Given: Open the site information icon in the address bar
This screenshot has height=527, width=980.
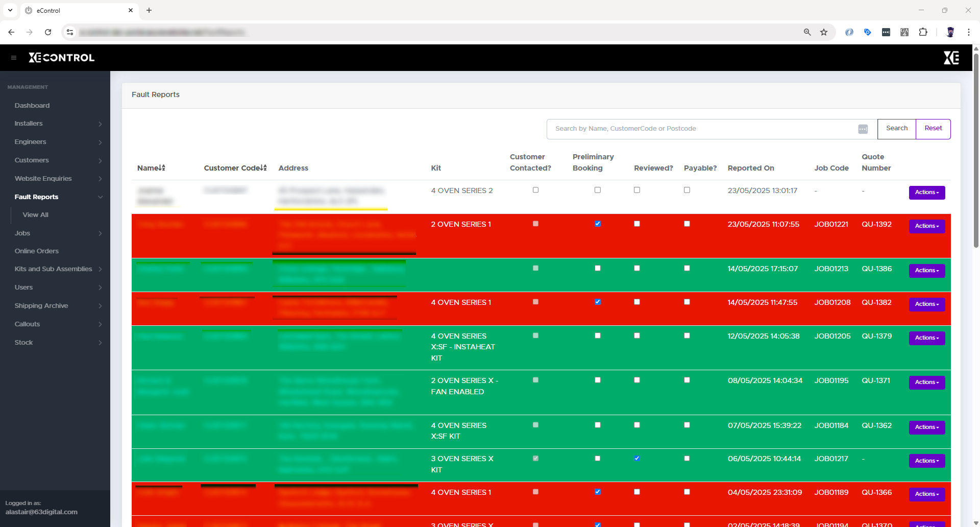Looking at the screenshot, I should click(x=70, y=32).
